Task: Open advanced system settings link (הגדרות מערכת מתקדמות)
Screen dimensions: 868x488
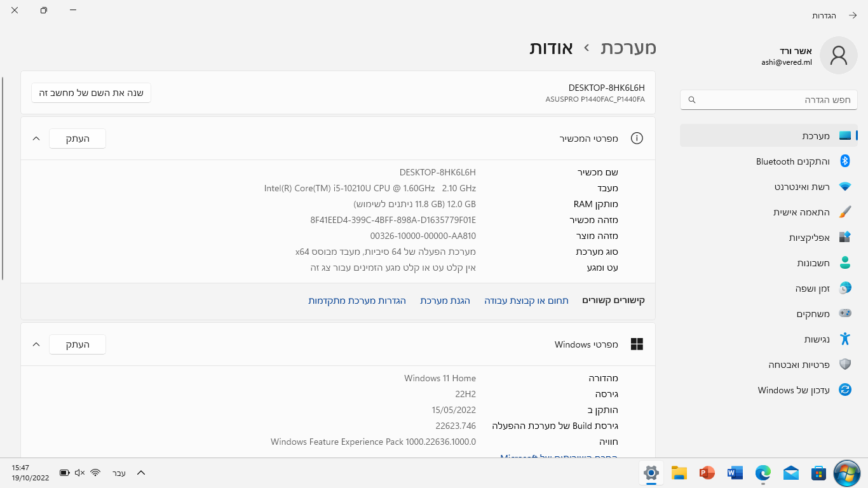Action: click(357, 301)
